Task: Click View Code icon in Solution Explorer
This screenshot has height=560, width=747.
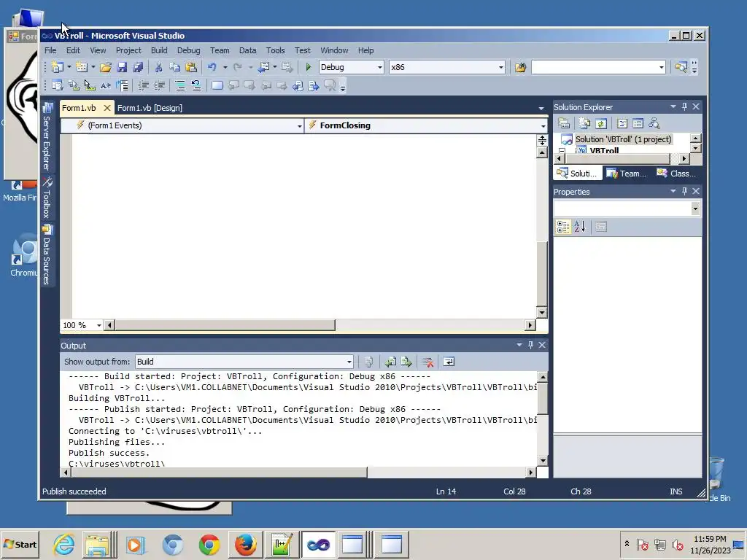Action: 622,124
